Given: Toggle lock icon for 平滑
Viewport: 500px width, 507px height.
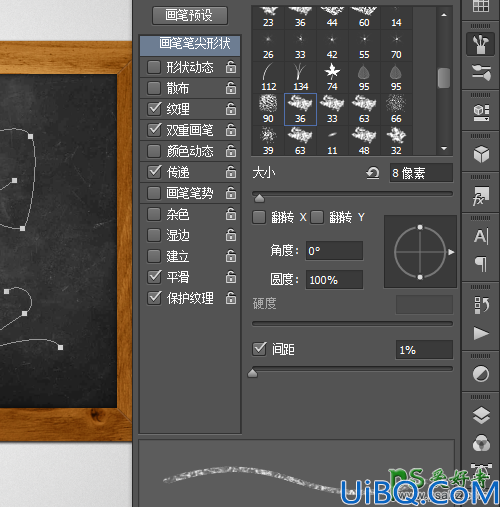Looking at the screenshot, I should point(231,277).
